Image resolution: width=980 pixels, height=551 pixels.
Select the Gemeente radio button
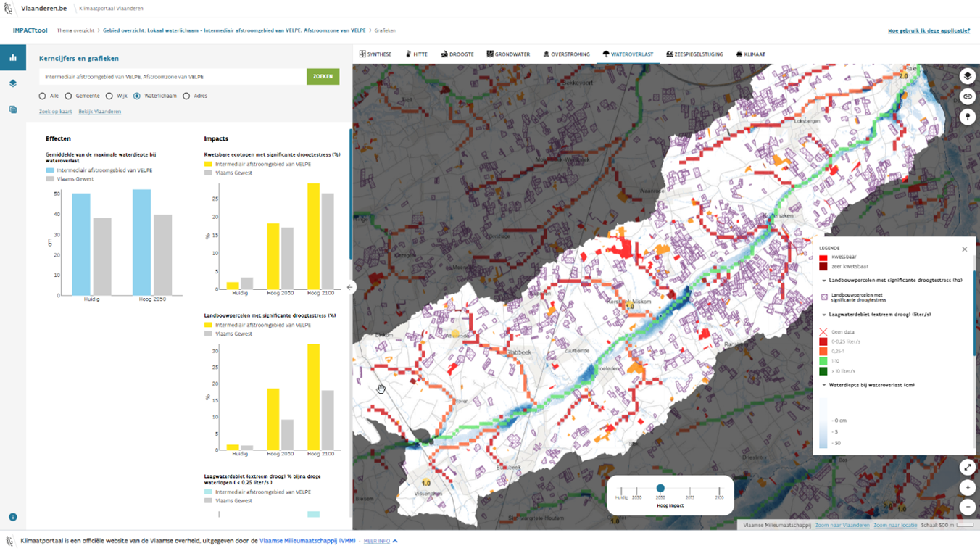[x=67, y=95]
